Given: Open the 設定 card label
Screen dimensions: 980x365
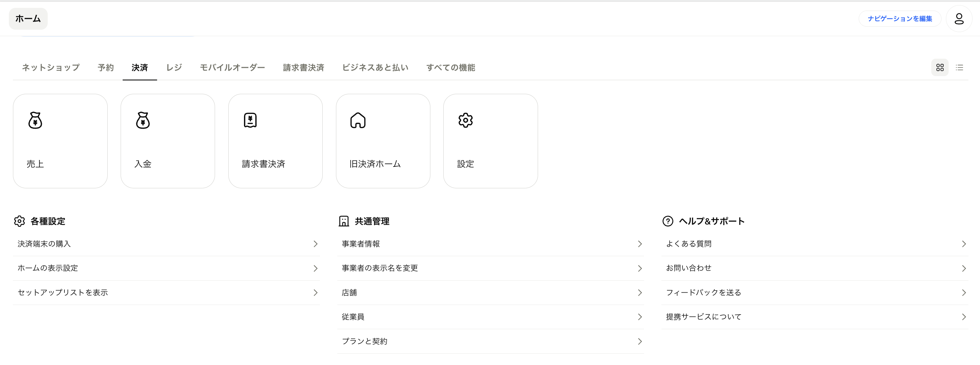Looking at the screenshot, I should [466, 164].
